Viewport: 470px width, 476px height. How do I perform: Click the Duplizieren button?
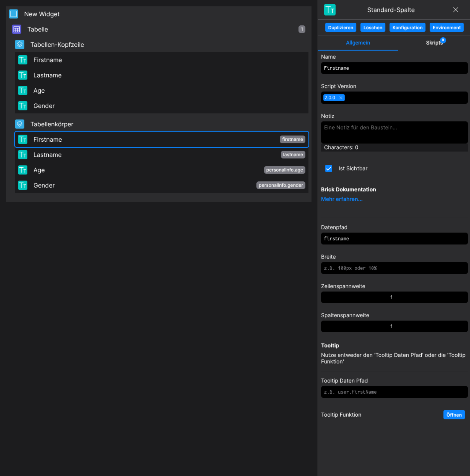340,27
